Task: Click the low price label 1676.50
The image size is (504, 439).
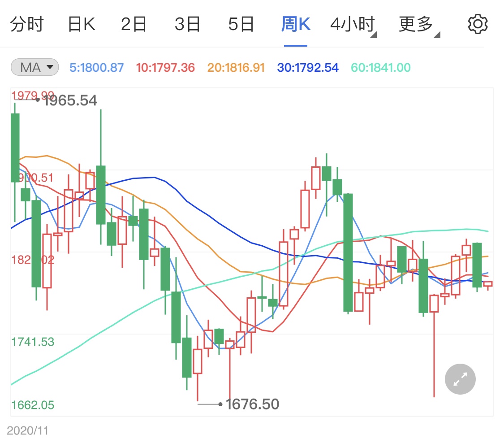Action: pyautogui.click(x=252, y=404)
